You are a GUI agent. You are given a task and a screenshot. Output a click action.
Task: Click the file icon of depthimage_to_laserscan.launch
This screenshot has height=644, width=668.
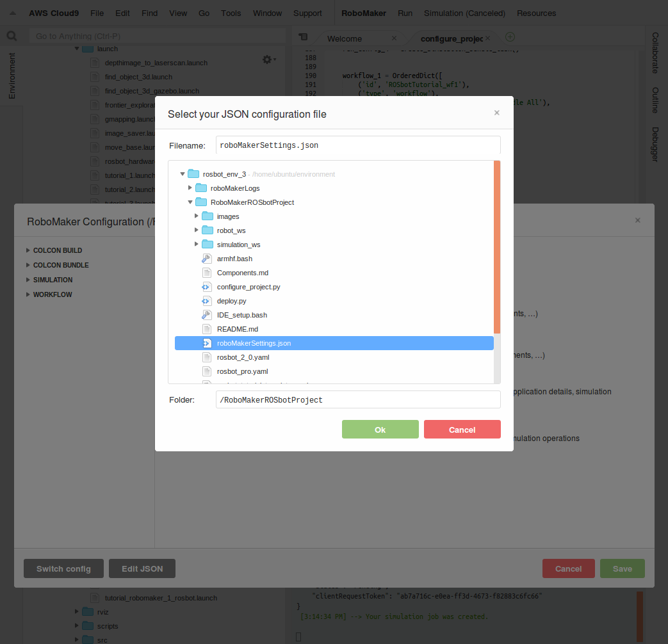point(95,63)
